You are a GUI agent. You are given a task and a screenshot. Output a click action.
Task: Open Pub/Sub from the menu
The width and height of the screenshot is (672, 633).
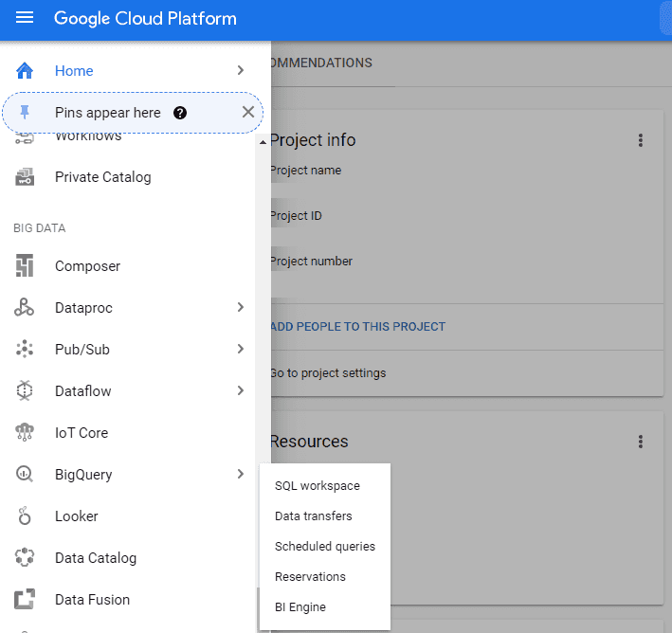82,350
